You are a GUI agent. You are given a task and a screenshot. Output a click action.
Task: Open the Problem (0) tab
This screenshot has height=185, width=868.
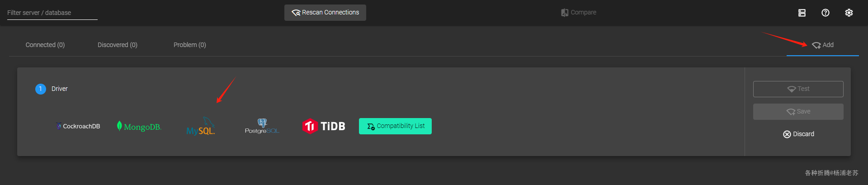coord(190,45)
